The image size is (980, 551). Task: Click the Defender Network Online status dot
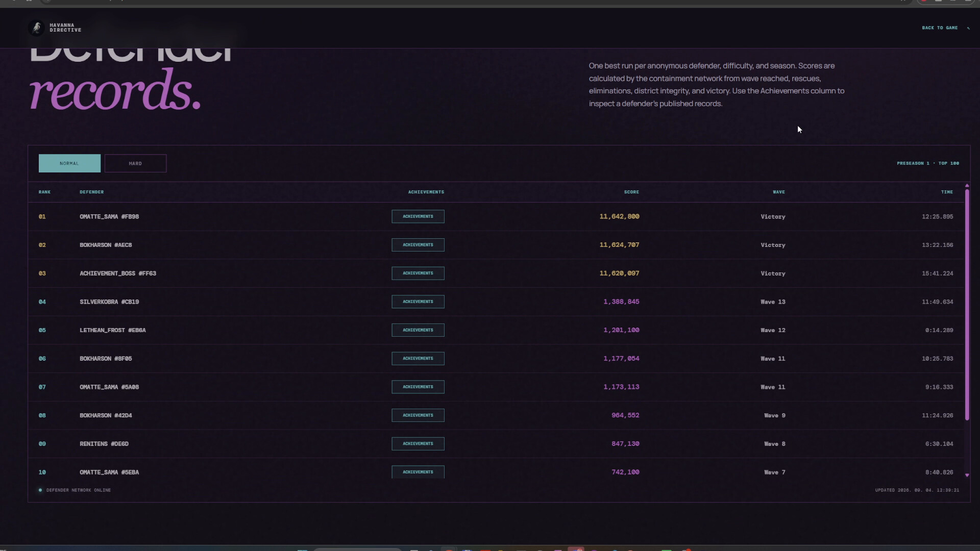coord(40,490)
